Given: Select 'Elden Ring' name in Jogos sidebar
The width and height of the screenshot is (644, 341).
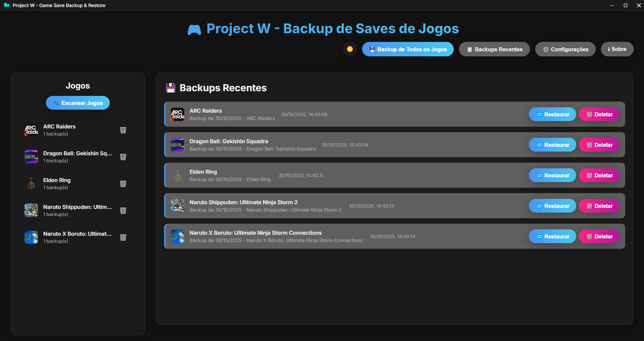Looking at the screenshot, I should pos(57,180).
